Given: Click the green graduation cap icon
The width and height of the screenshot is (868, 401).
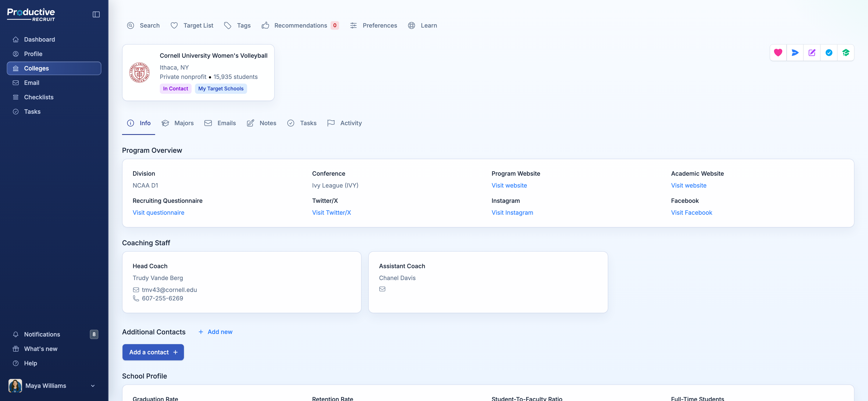Looking at the screenshot, I should pos(845,53).
